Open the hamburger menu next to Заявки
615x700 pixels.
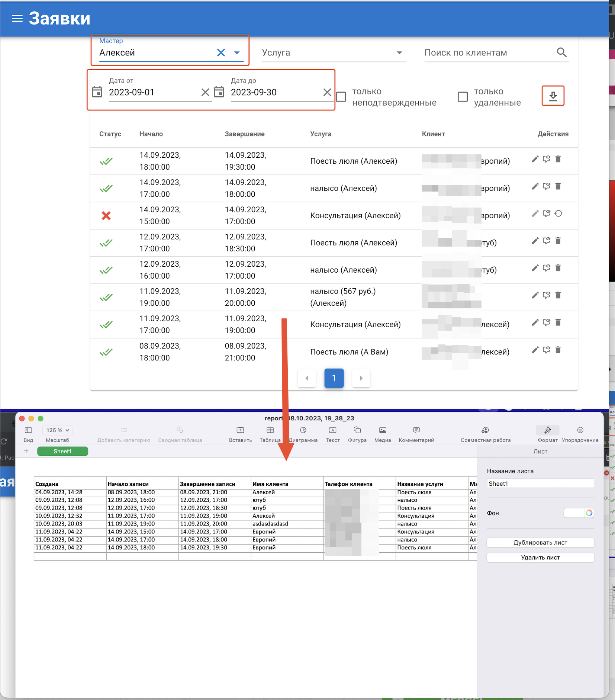17,19
